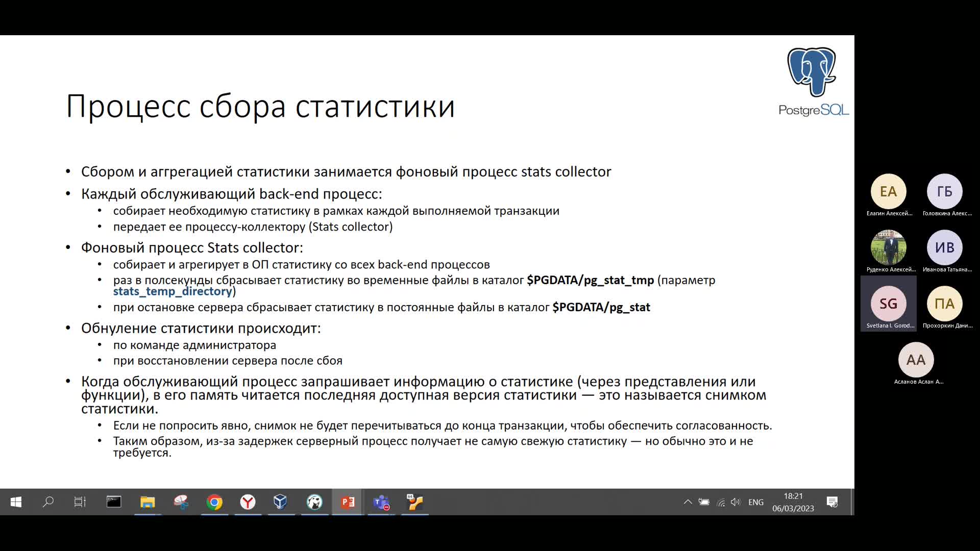Open Wi-Fi network tray icon
The height and width of the screenshot is (551, 980).
pos(721,502)
